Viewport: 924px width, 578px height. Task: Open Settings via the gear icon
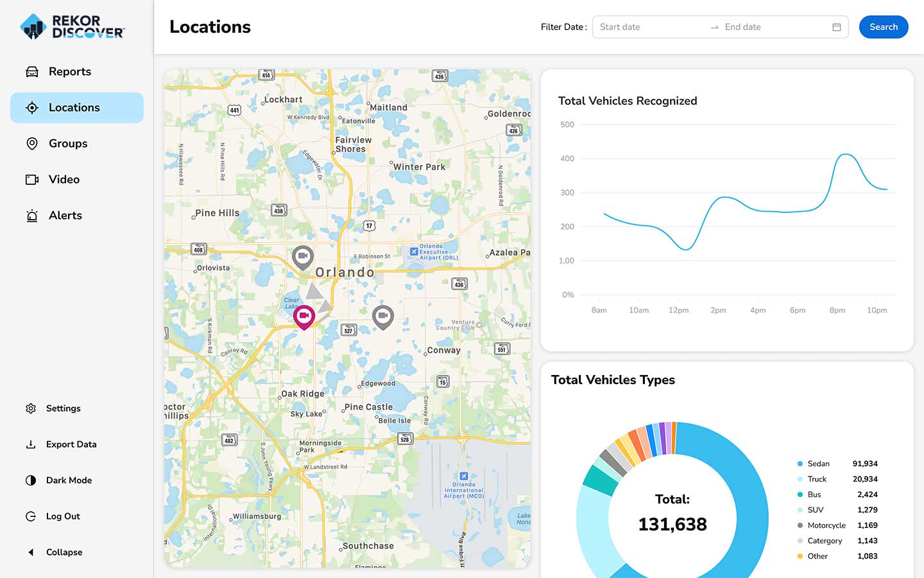[x=31, y=408]
